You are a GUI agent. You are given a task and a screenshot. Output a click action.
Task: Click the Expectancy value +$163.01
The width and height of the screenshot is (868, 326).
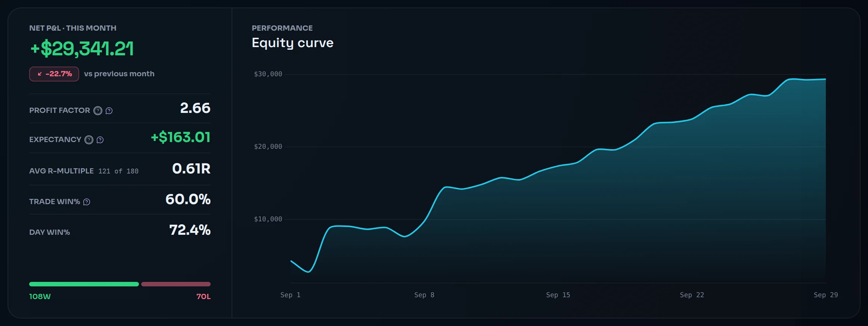click(x=181, y=137)
